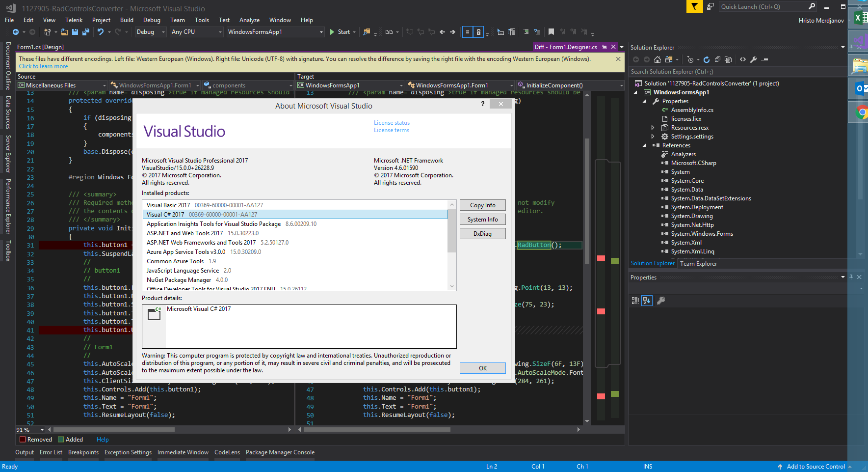The height and width of the screenshot is (472, 868).
Task: Click the Copy Info button
Action: click(x=482, y=205)
